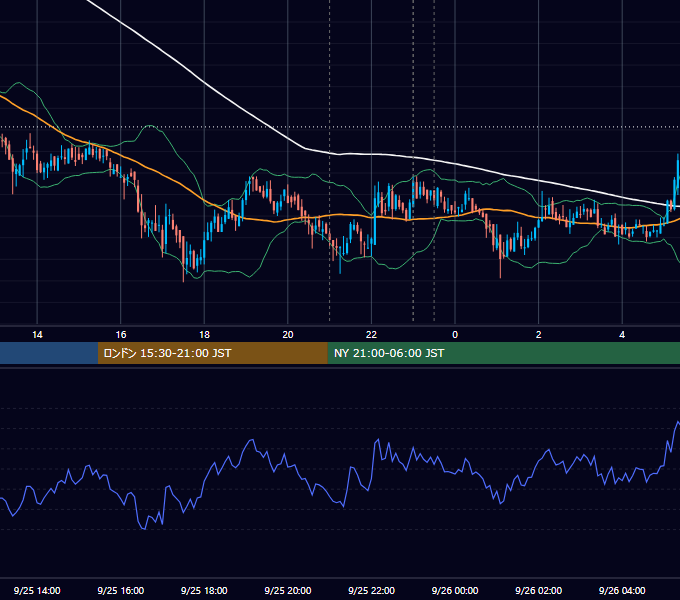Click the 16 hour axis label
This screenshot has width=680, height=600.
pos(121,335)
